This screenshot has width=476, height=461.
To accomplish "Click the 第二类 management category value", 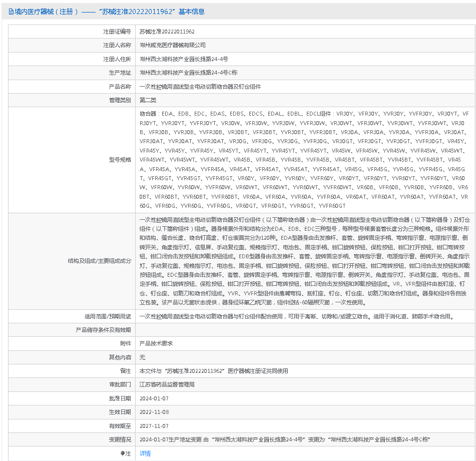I will [148, 100].
